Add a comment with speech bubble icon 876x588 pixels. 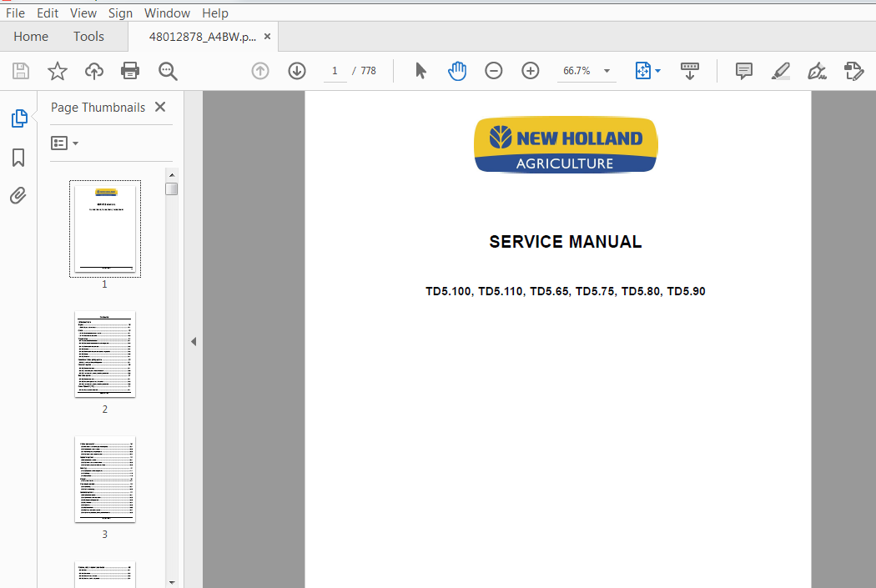tap(743, 71)
